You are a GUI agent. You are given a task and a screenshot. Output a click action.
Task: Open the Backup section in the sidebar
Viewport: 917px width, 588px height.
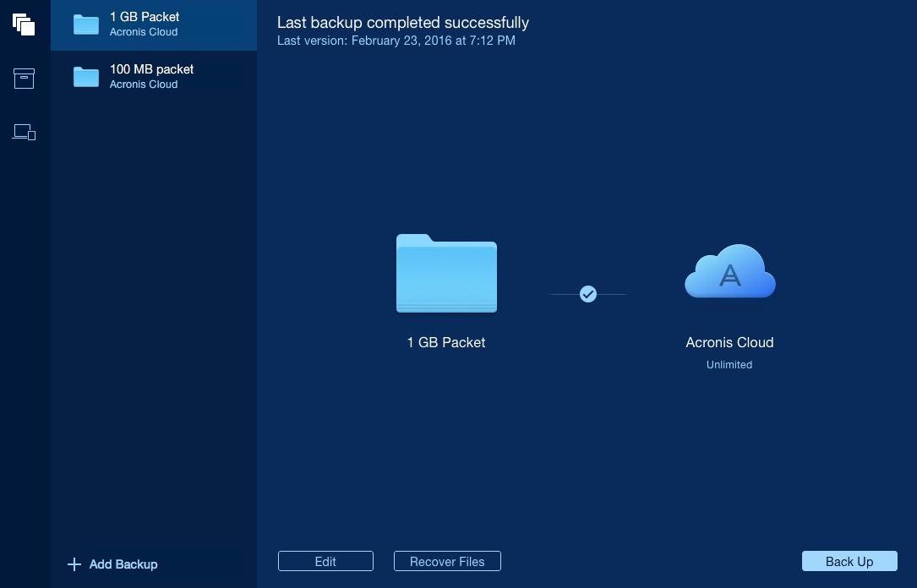[x=24, y=24]
